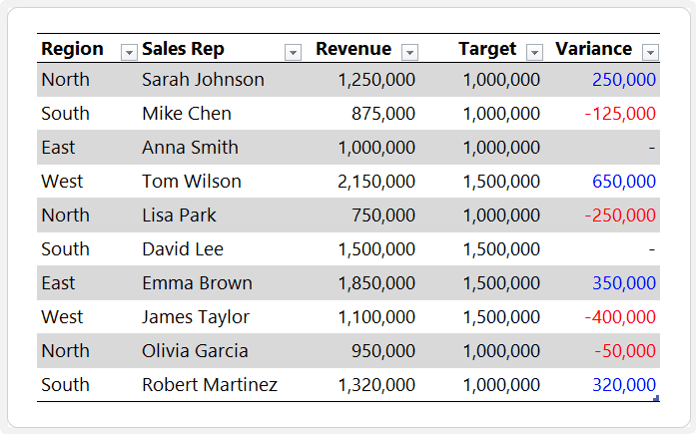Click revenue value 750,000

(383, 215)
